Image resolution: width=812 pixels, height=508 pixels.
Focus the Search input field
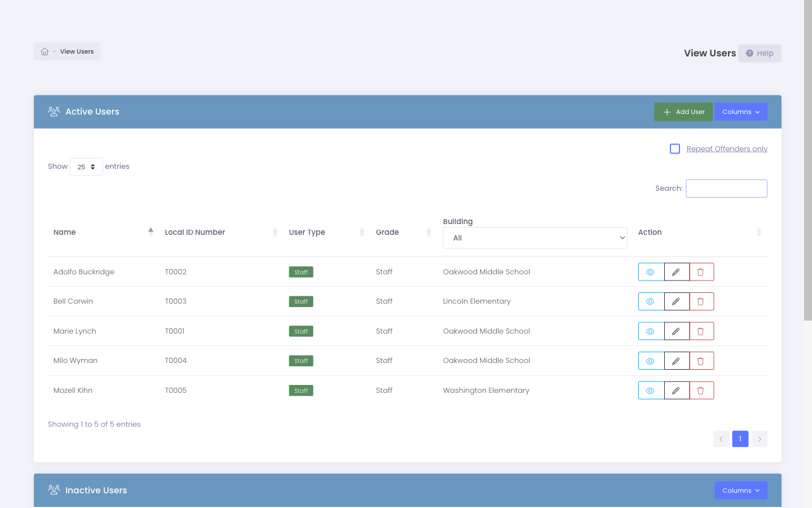(x=726, y=189)
